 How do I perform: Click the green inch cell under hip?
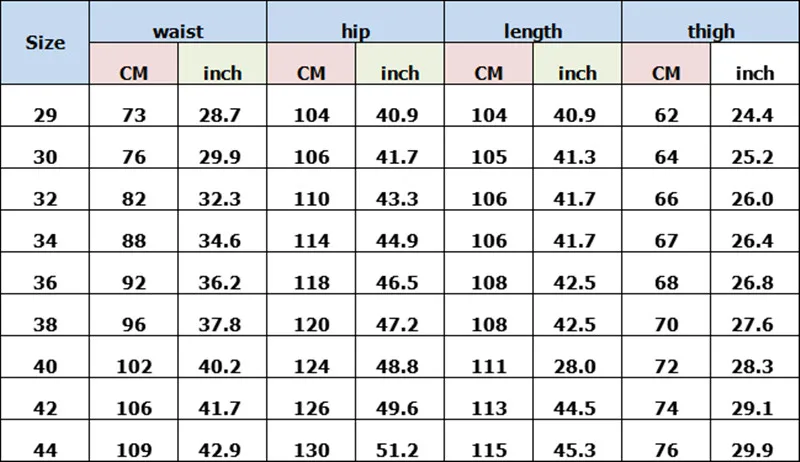[x=400, y=64]
